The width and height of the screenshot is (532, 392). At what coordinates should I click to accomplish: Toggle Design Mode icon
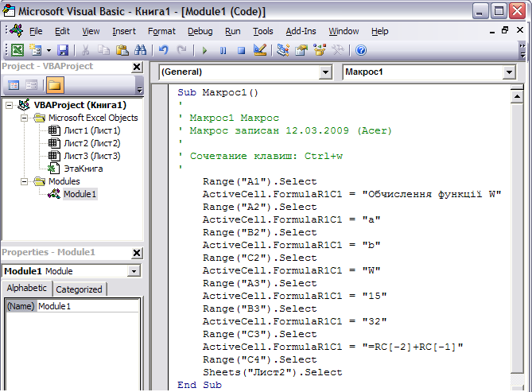260,50
